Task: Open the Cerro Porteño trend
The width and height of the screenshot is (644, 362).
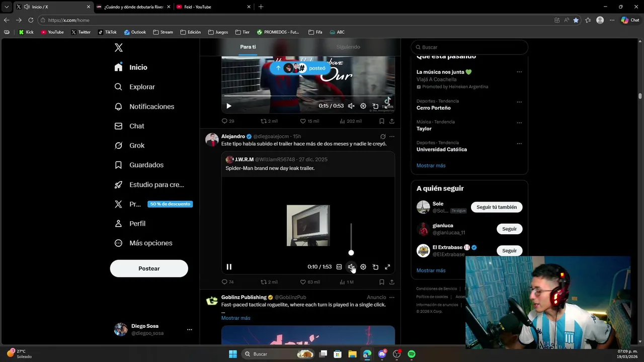Action: 434,108
